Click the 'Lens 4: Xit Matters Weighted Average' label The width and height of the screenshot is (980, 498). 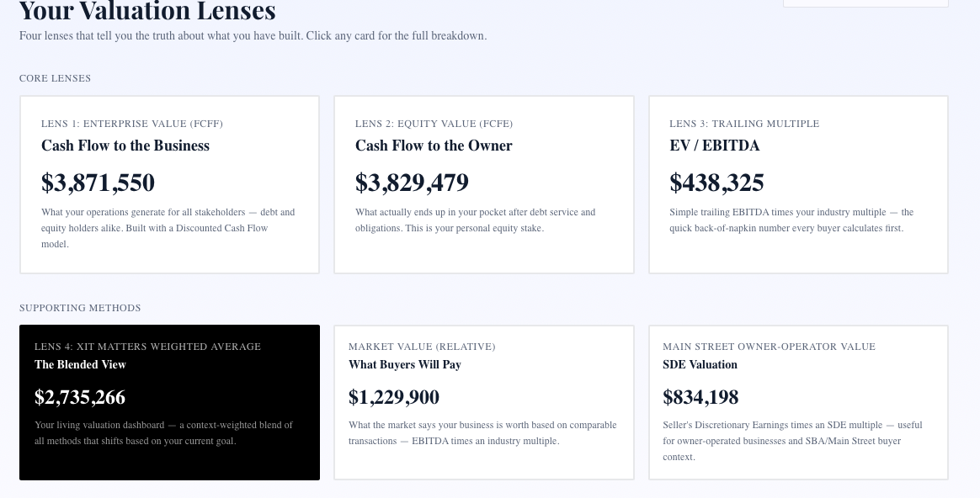point(147,347)
